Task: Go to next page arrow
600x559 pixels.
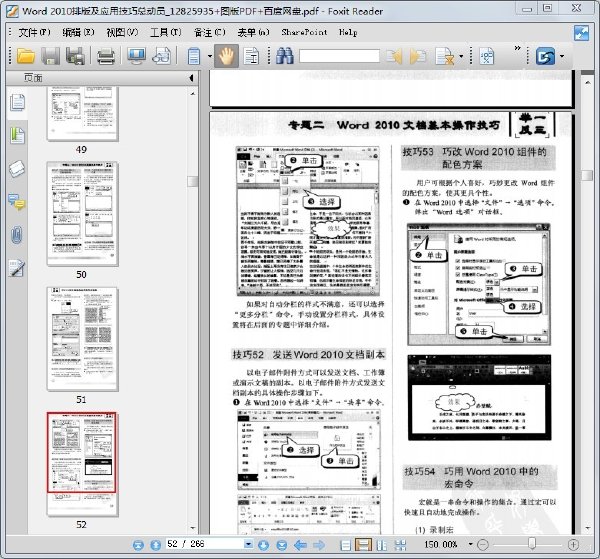Action: (263, 545)
